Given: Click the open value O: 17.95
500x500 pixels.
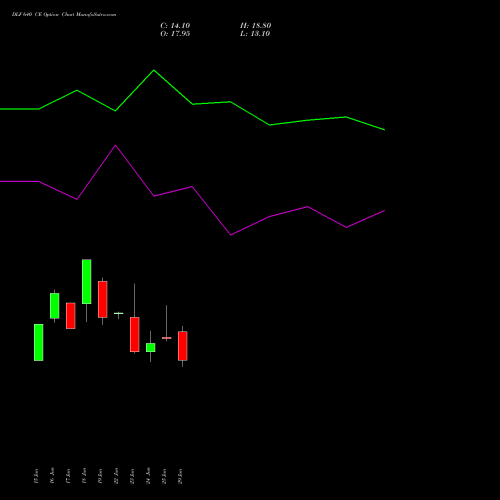Looking at the screenshot, I should [175, 34].
